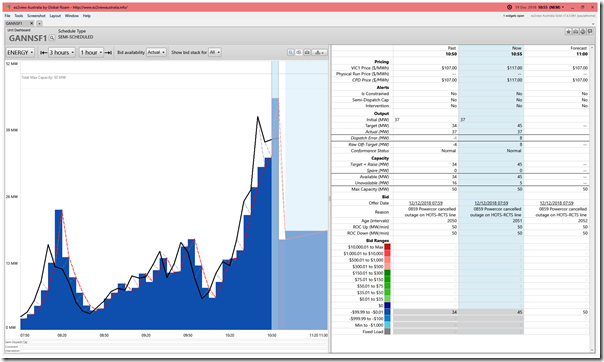Image resolution: width=604 pixels, height=362 pixels.
Task: Click the -$99.99 to -$0.01 blue swatch
Action: (x=388, y=312)
